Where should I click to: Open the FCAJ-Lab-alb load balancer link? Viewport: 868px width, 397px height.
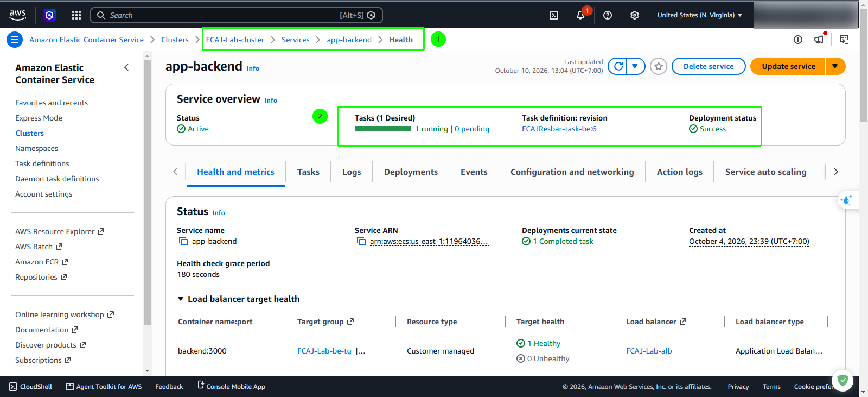[649, 351]
